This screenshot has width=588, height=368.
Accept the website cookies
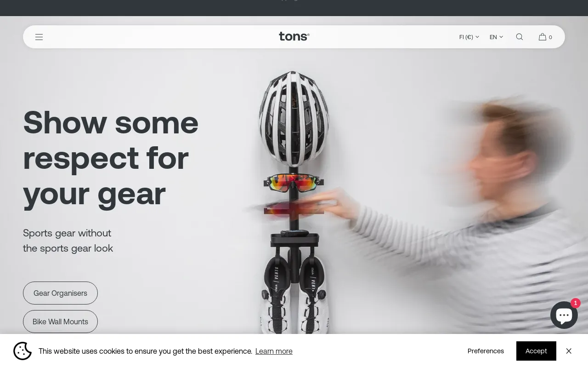536,351
